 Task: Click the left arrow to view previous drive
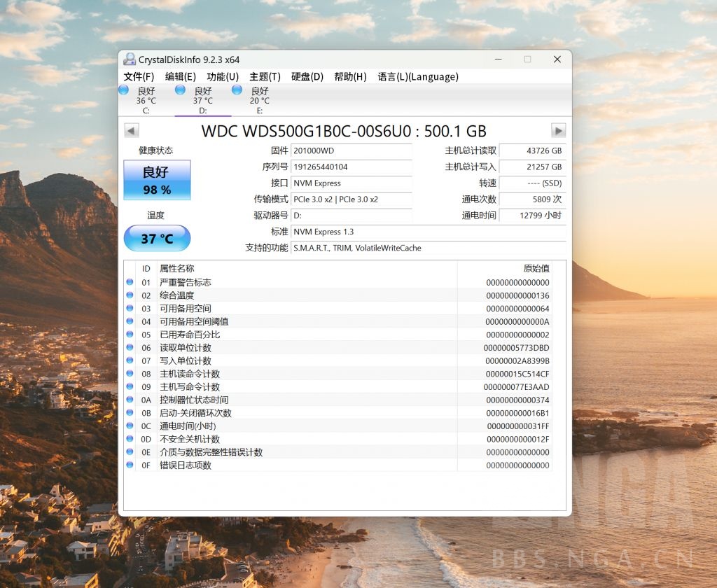tap(131, 130)
